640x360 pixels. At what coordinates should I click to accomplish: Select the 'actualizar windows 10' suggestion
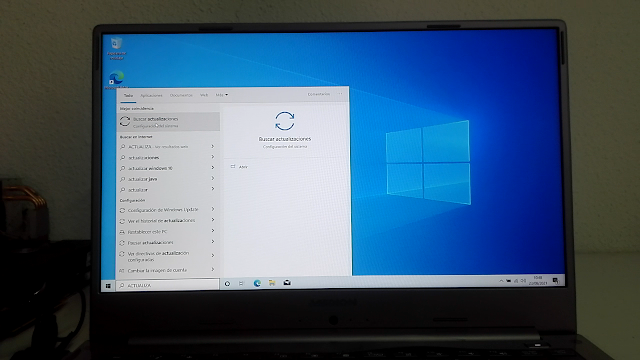coord(167,168)
